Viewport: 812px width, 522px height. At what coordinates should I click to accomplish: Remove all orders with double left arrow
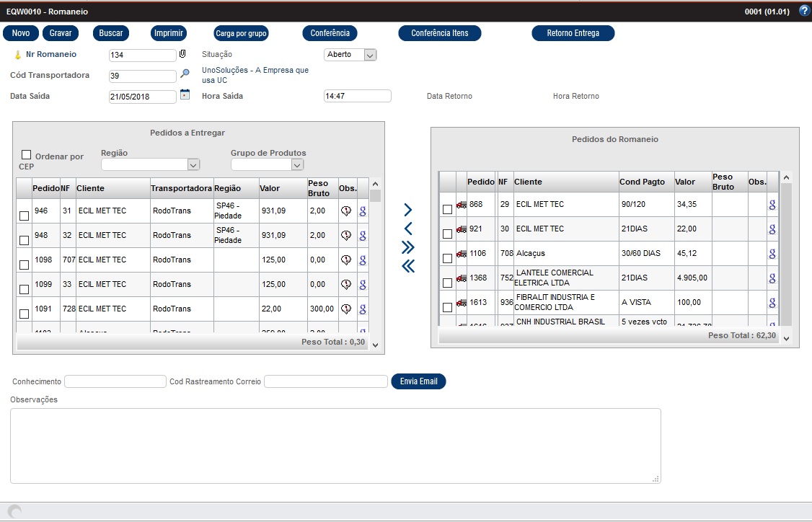click(x=408, y=266)
